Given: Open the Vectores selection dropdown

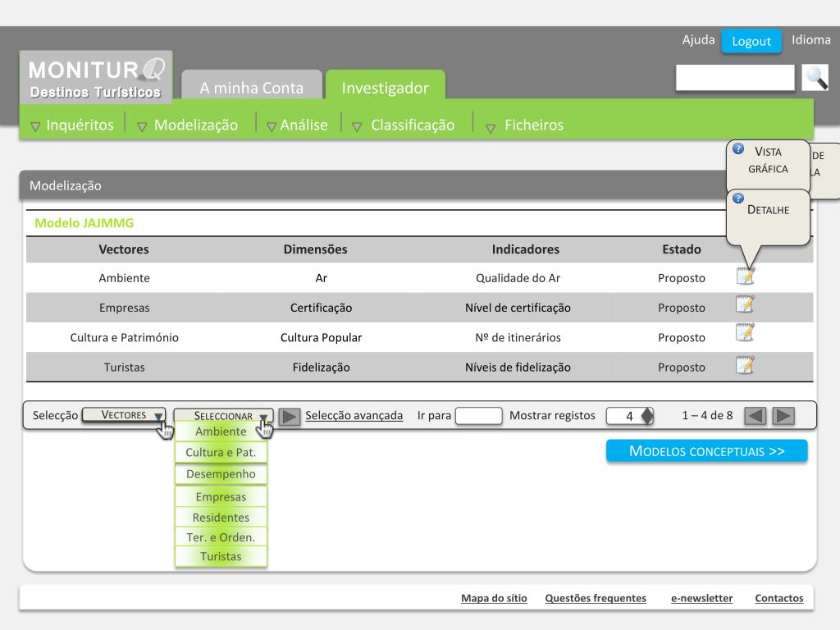Looking at the screenshot, I should pos(124,415).
